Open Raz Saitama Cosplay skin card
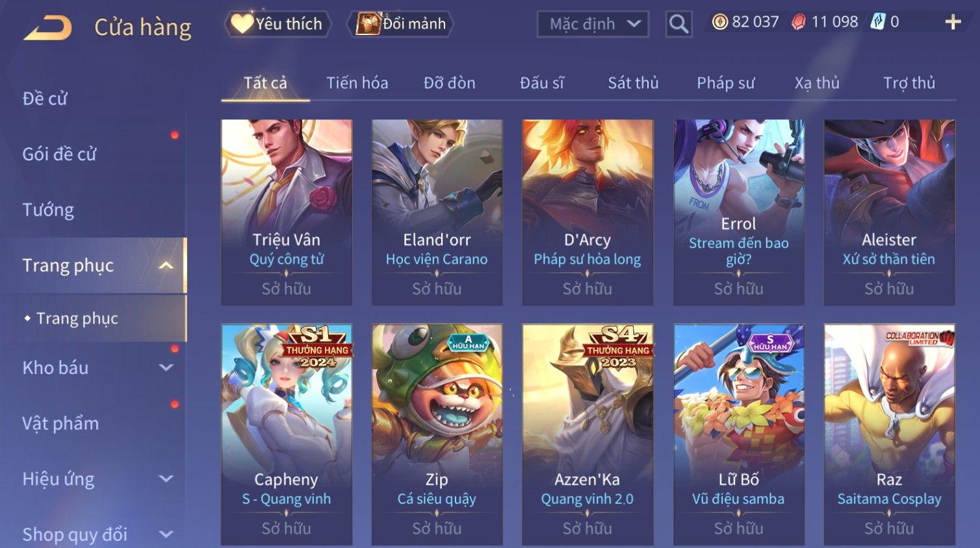This screenshot has width=980, height=548. coord(889,434)
